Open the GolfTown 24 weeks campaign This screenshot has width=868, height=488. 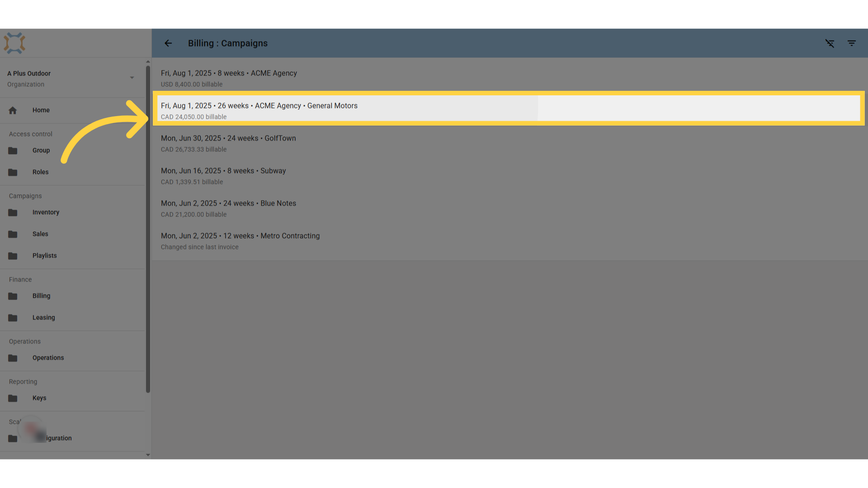509,144
